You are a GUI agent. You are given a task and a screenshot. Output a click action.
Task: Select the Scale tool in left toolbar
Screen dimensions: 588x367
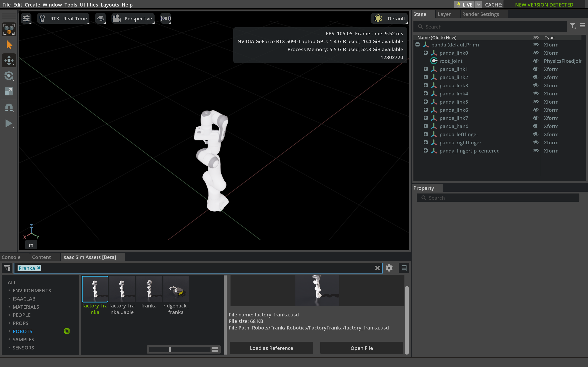tap(9, 92)
